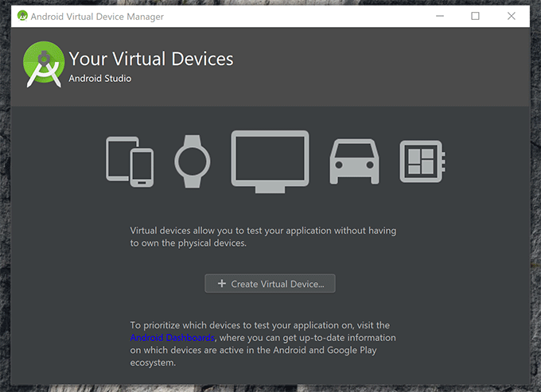Click the Create Virtual Device button

[270, 283]
